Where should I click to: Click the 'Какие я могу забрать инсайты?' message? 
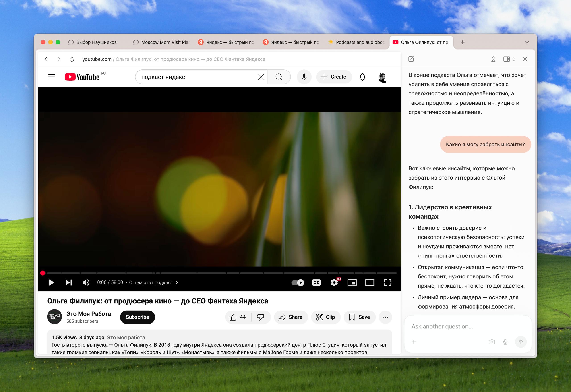click(x=485, y=145)
